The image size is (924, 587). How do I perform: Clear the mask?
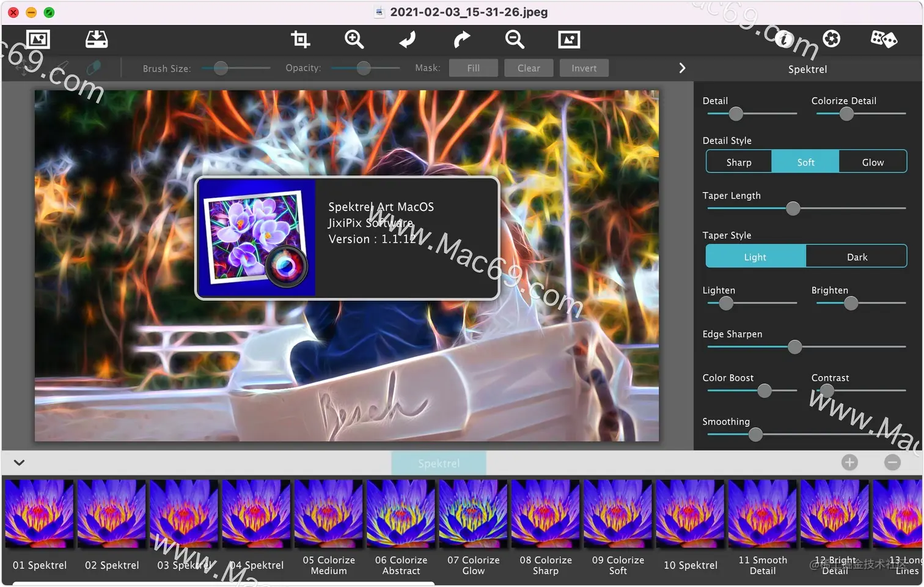click(x=529, y=68)
